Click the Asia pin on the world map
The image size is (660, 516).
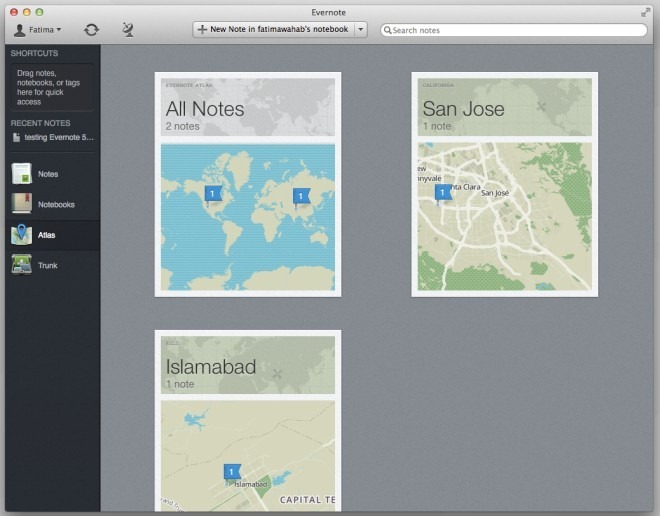pyautogui.click(x=301, y=196)
